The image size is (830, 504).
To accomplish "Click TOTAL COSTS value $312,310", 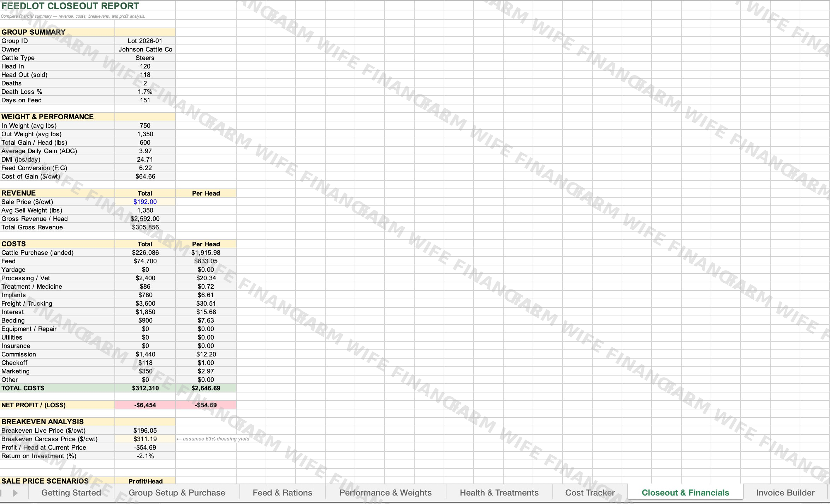I will 145,388.
